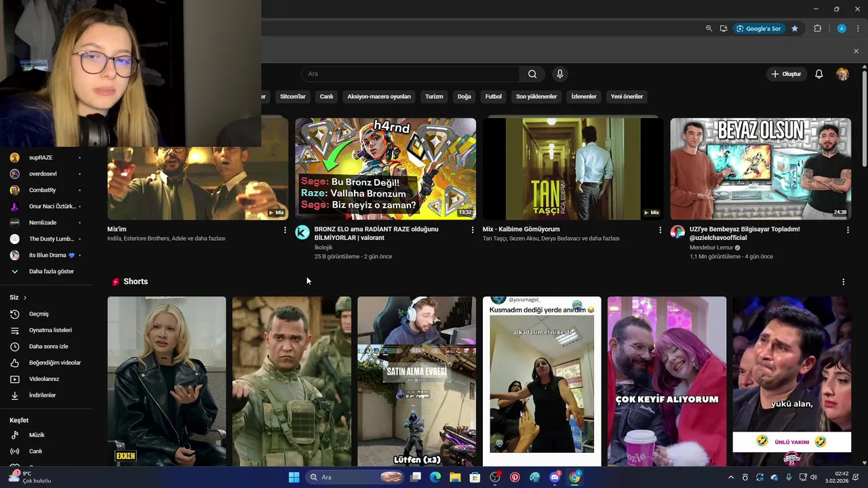Open the its Blue Drama subscription
The width and height of the screenshot is (868, 488).
[x=46, y=255]
